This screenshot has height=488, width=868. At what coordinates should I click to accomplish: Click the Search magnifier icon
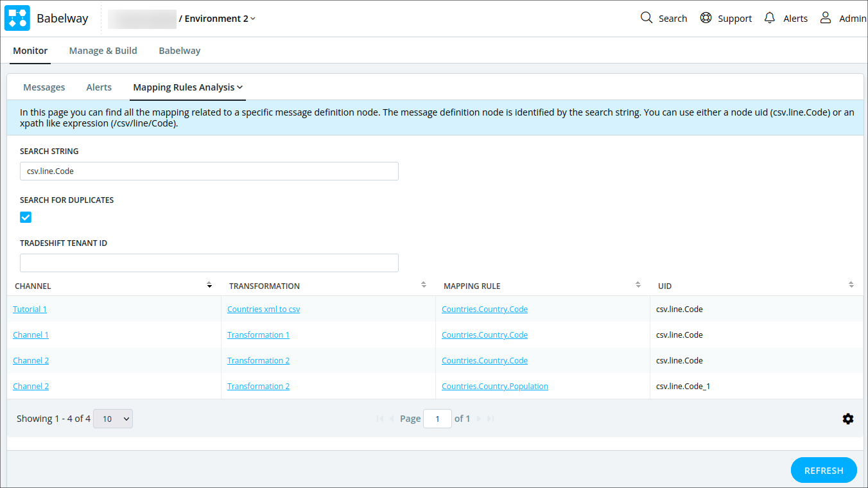click(x=647, y=17)
